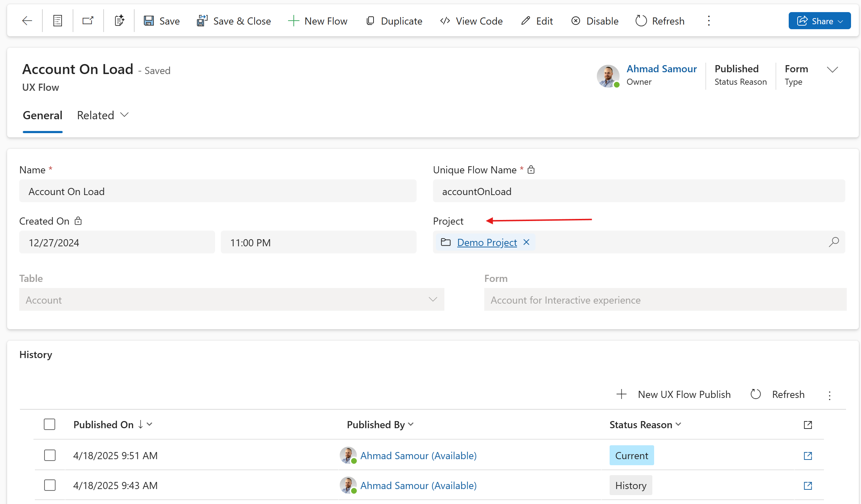Open record in new window icon
Viewport: 861px width, 504px height.
pos(88,21)
